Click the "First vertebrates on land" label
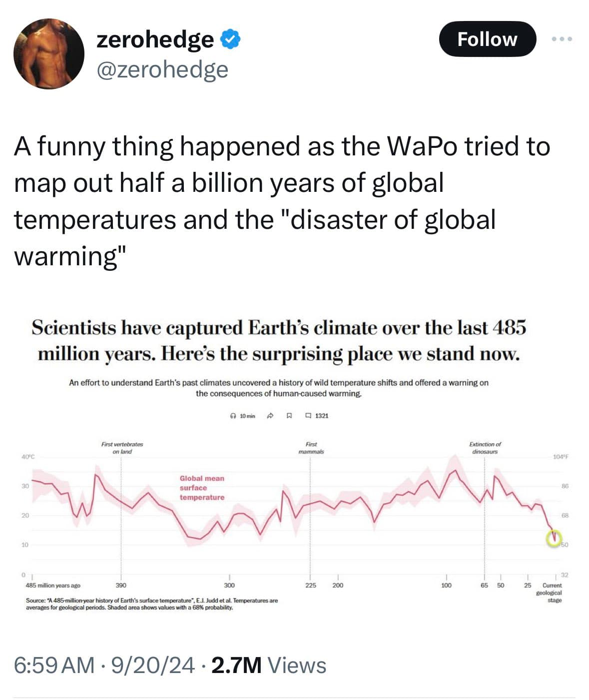The image size is (589, 700). 122,448
